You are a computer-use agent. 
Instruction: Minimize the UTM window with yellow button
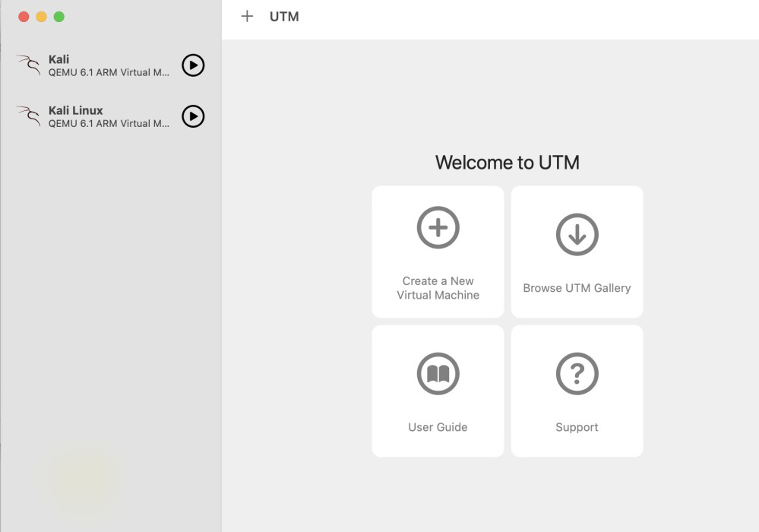42,17
